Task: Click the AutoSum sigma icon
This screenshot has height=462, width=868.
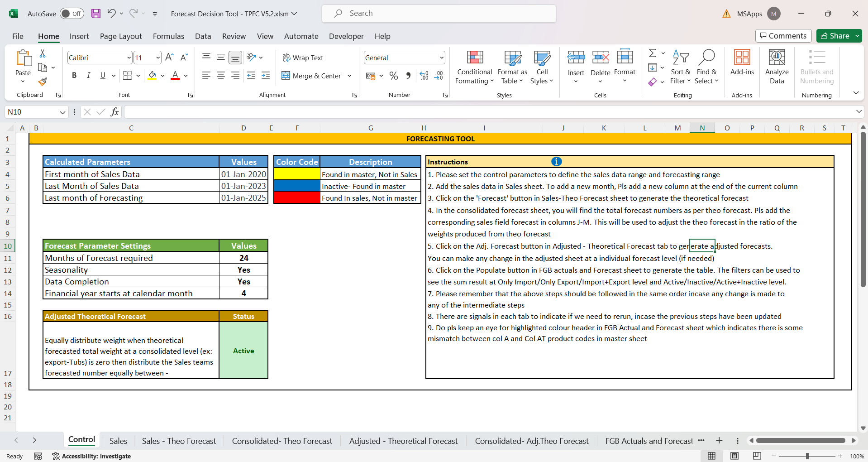Action: click(653, 53)
